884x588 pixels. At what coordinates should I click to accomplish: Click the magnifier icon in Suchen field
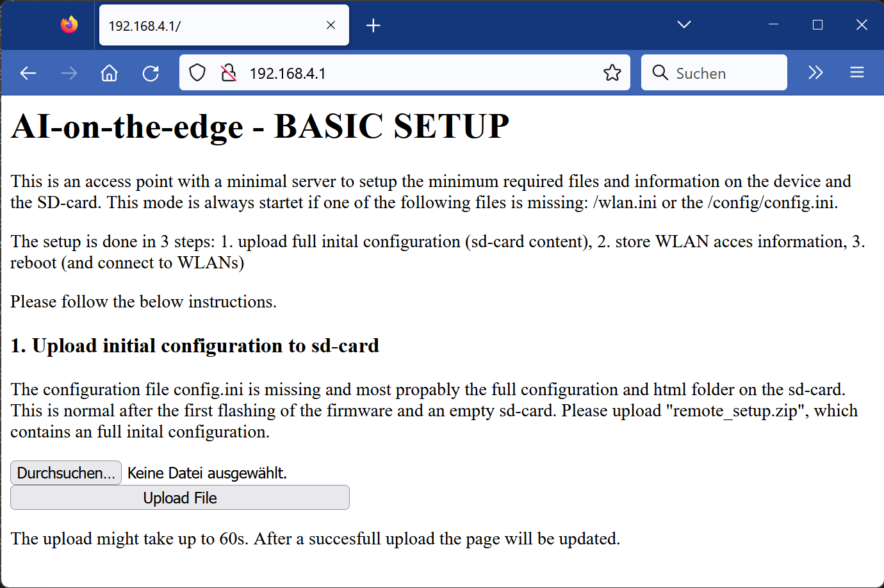click(660, 72)
